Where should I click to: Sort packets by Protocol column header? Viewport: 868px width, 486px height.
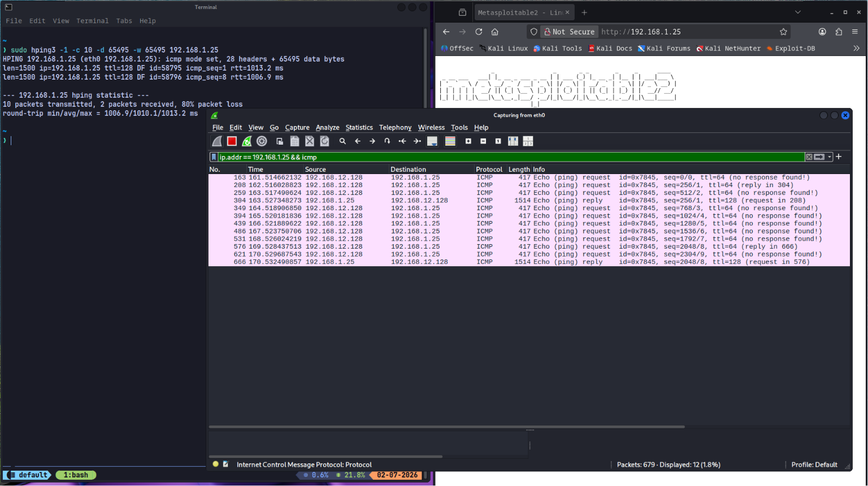click(489, 170)
